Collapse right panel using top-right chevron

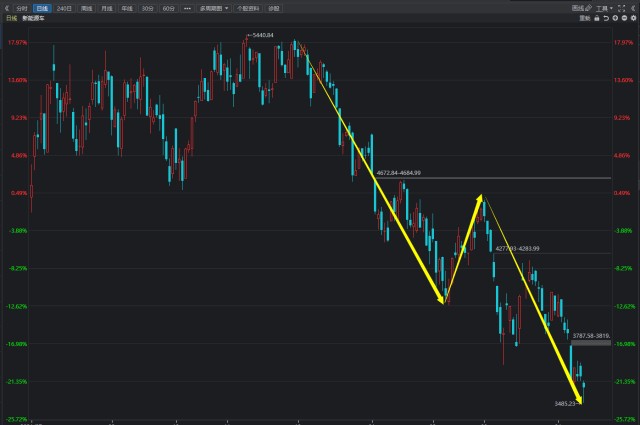[634, 8]
